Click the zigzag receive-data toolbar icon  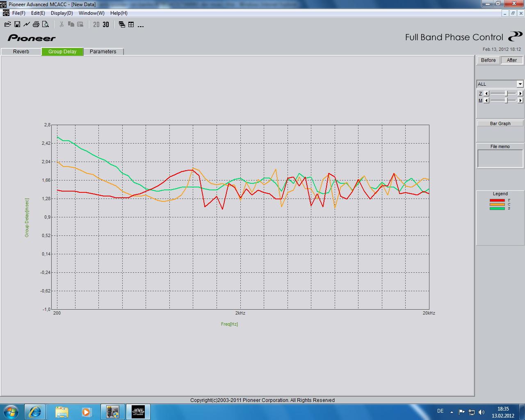[x=27, y=25]
